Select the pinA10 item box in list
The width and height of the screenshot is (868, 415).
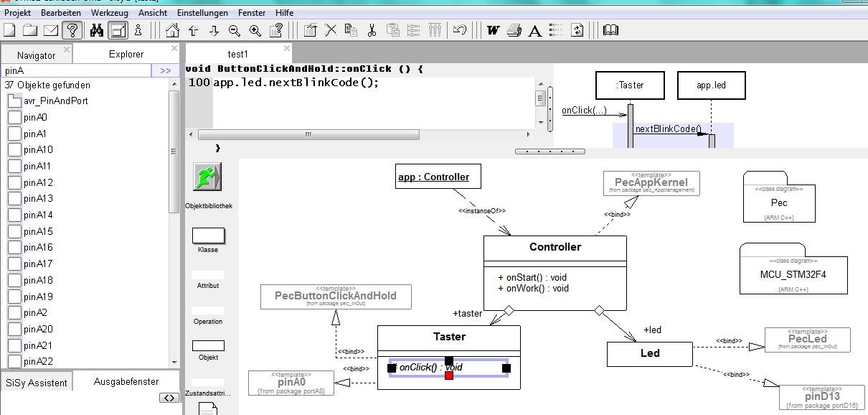tap(14, 150)
